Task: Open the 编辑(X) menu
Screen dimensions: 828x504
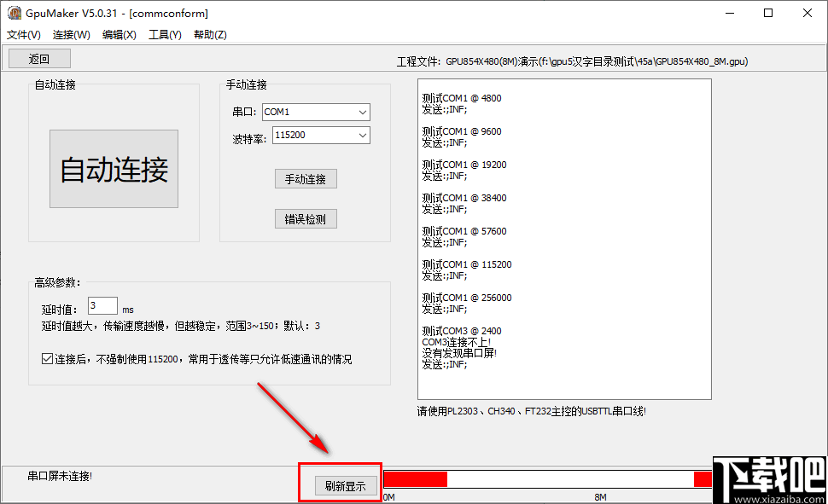Action: click(119, 34)
